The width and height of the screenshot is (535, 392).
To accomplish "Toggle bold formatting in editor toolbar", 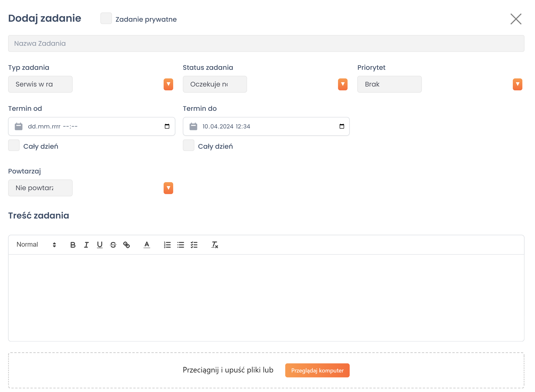I will point(73,245).
